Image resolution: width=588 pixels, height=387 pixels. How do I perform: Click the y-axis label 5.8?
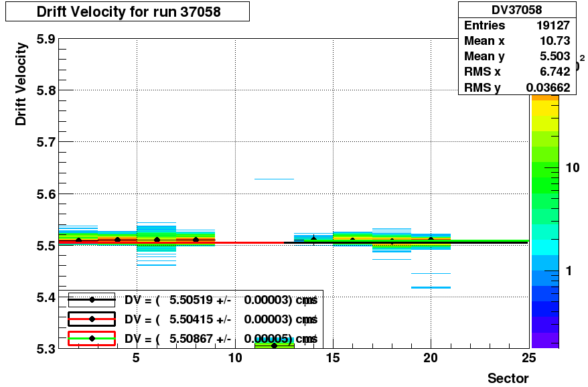tap(46, 90)
